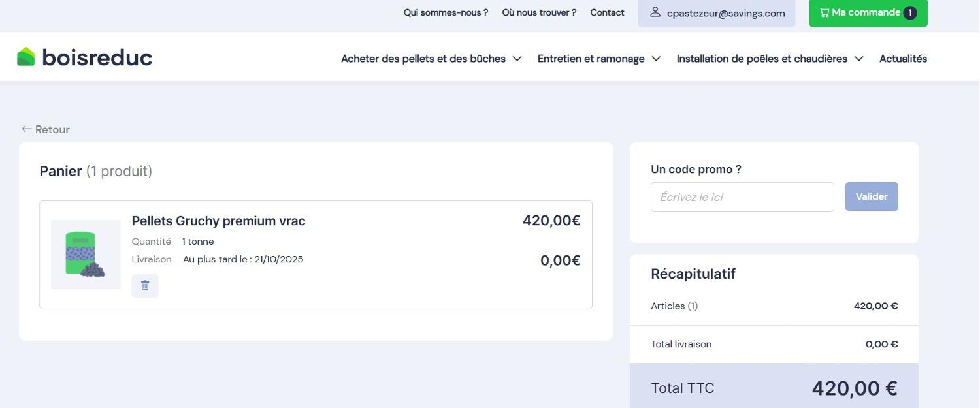
Task: Expand the Installation de poêles et chaudières chevron
Action: pyautogui.click(x=858, y=59)
